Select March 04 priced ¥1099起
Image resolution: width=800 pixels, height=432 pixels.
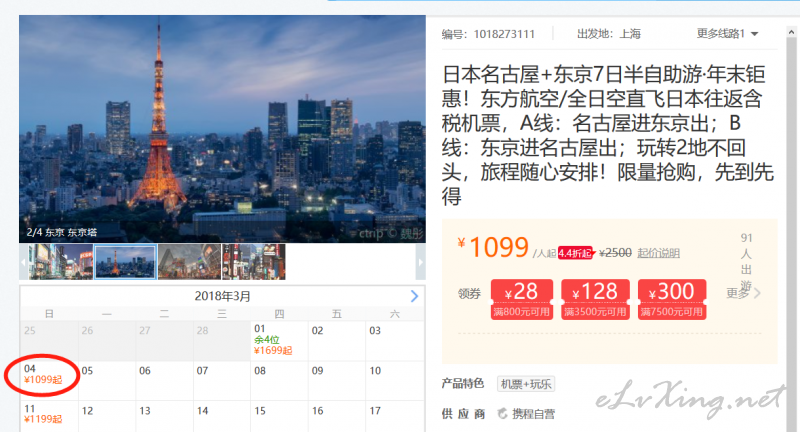click(x=49, y=380)
